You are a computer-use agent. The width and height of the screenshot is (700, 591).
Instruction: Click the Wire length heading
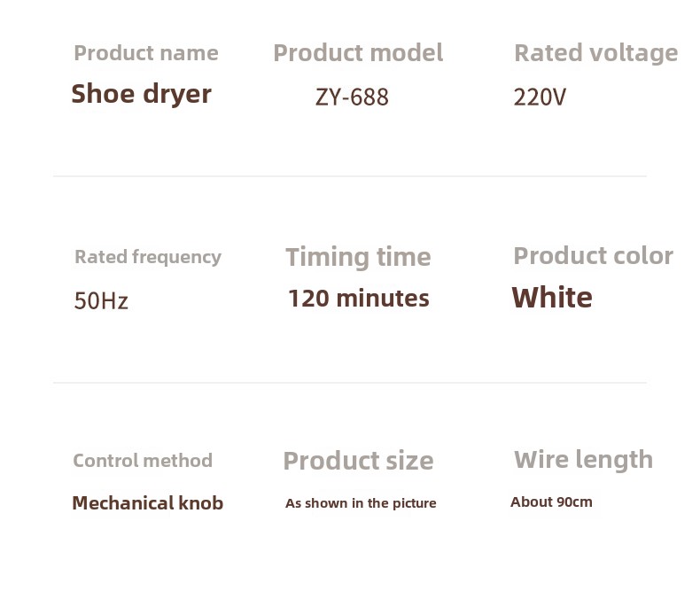pyautogui.click(x=584, y=460)
